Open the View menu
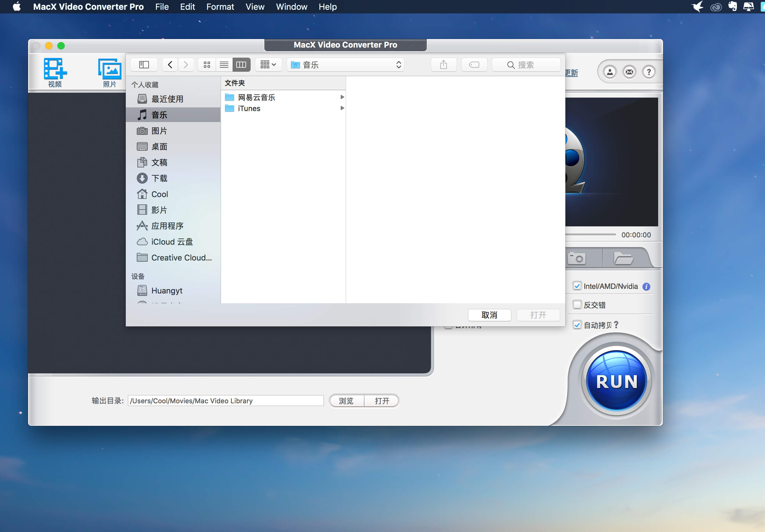 (x=255, y=7)
